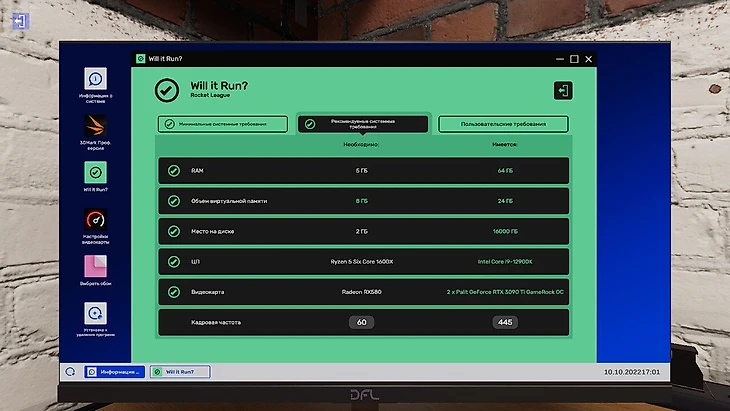Switch to the Информация taskbar button
The width and height of the screenshot is (730, 411).
point(115,372)
